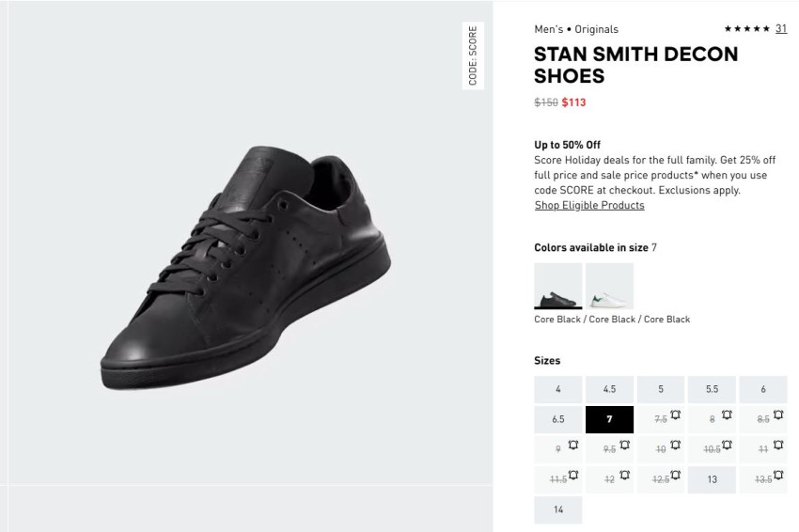Screen dimensions: 799x532
Task: Pick size 14
Action: (x=558, y=509)
